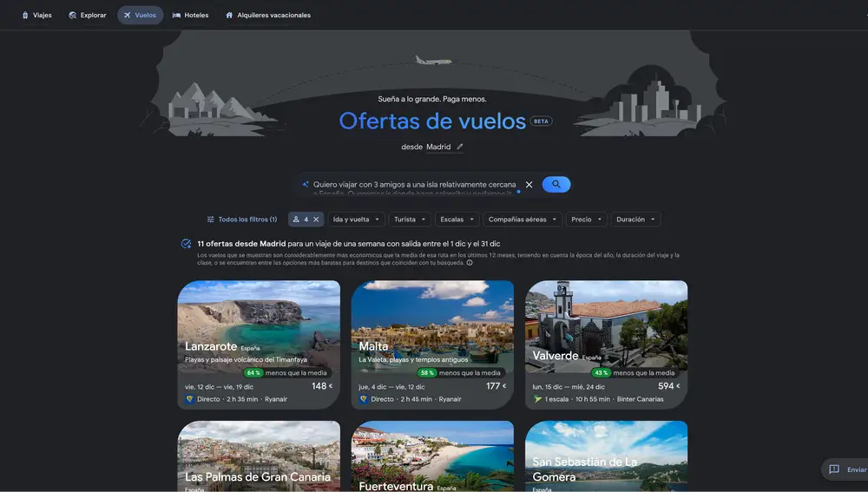868x492 pixels.
Task: Click the Ryanair airline logo on Lanzarote card
Action: (190, 399)
